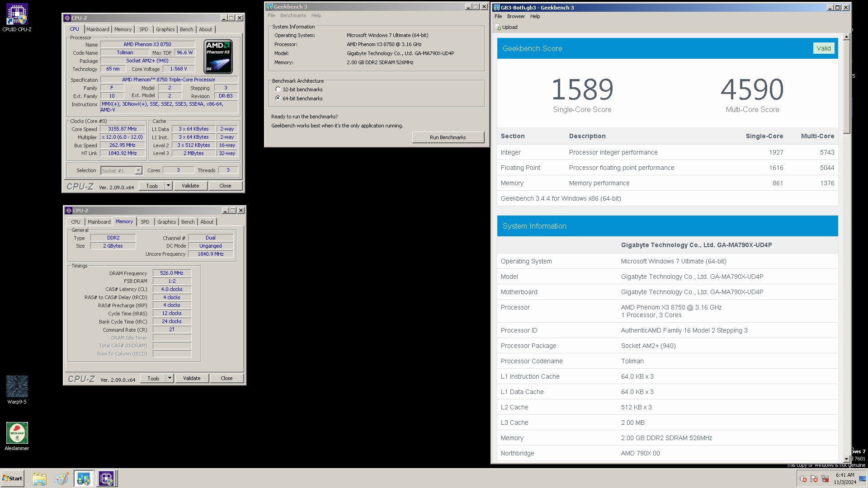Click Close button in Memory CPU-Z window
The width and height of the screenshot is (868, 488).
226,378
